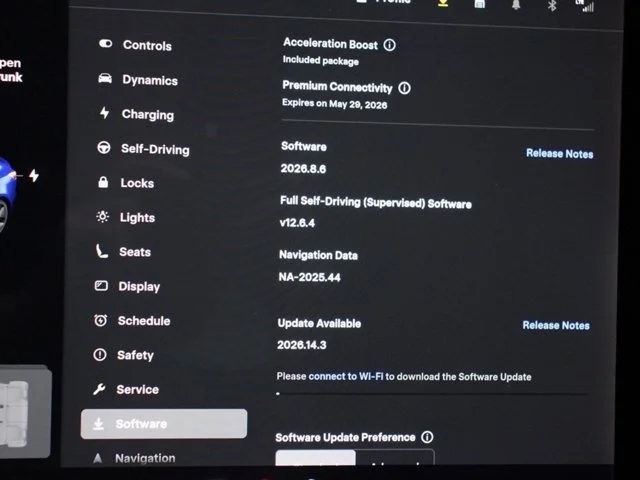Click the Premium Connectivity expiry date text
The height and width of the screenshot is (480, 640).
point(335,104)
